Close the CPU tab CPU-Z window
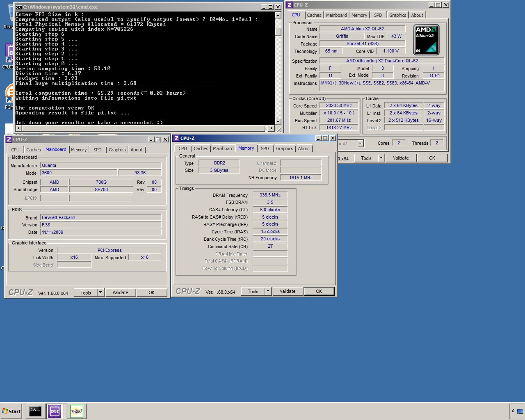 click(x=446, y=5)
